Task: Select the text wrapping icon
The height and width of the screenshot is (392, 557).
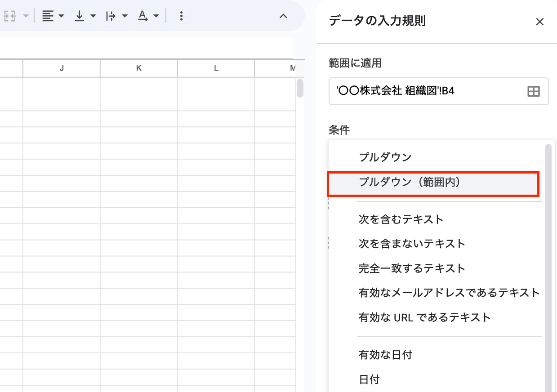Action: coord(111,16)
